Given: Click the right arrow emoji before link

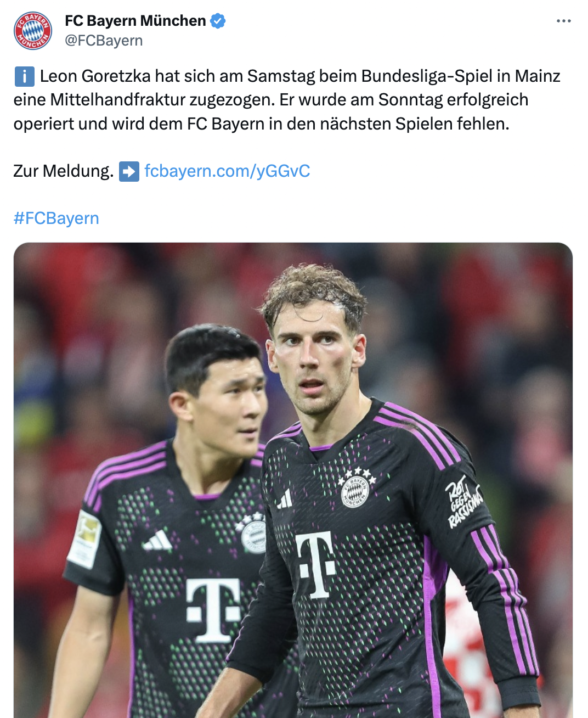Looking at the screenshot, I should coord(129,171).
